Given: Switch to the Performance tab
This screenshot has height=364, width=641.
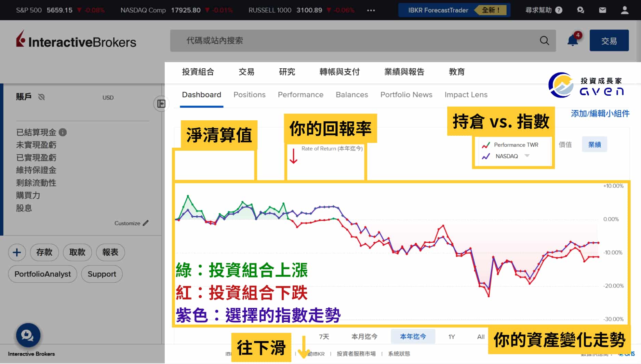Looking at the screenshot, I should [301, 95].
